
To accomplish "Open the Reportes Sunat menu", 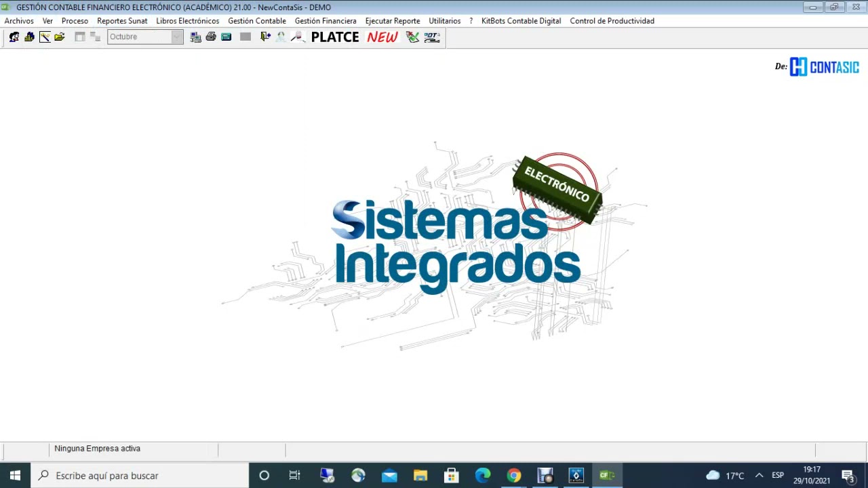I will tap(122, 21).
